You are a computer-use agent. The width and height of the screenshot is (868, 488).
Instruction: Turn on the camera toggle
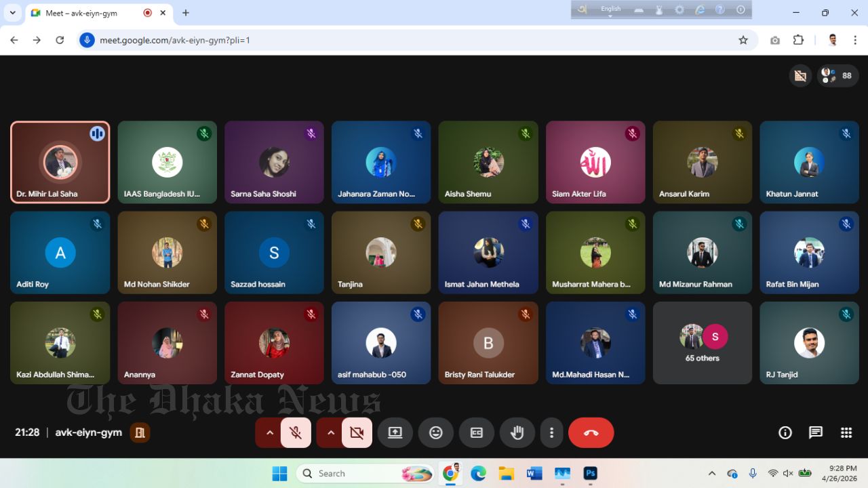pos(357,432)
